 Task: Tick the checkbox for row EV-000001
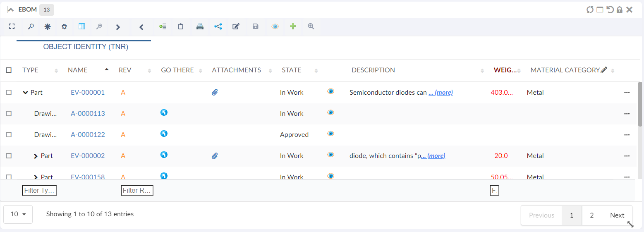click(9, 93)
